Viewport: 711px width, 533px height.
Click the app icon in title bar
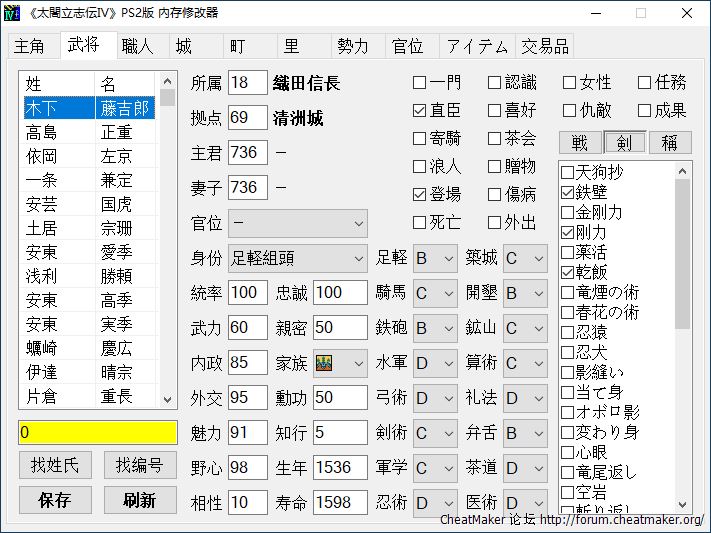14,13
